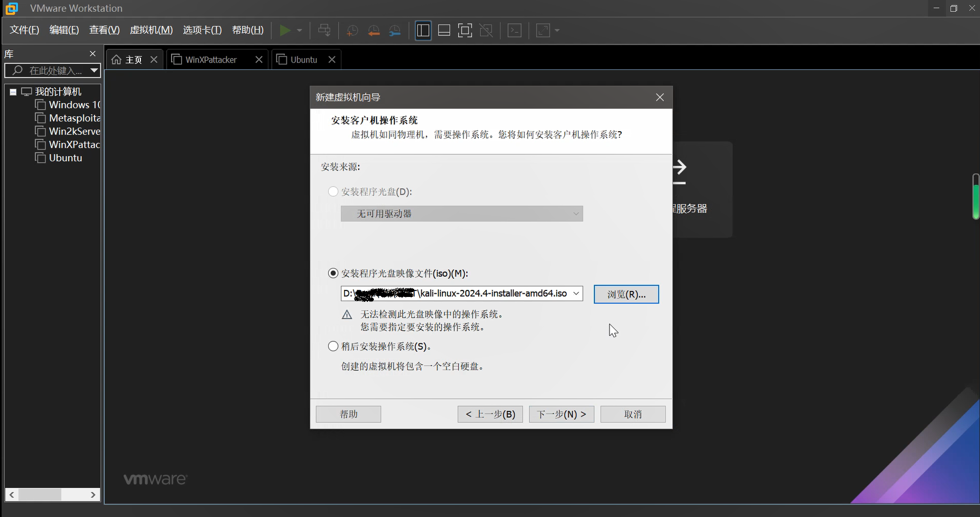Open the 选项卡(T) menu

tap(202, 30)
